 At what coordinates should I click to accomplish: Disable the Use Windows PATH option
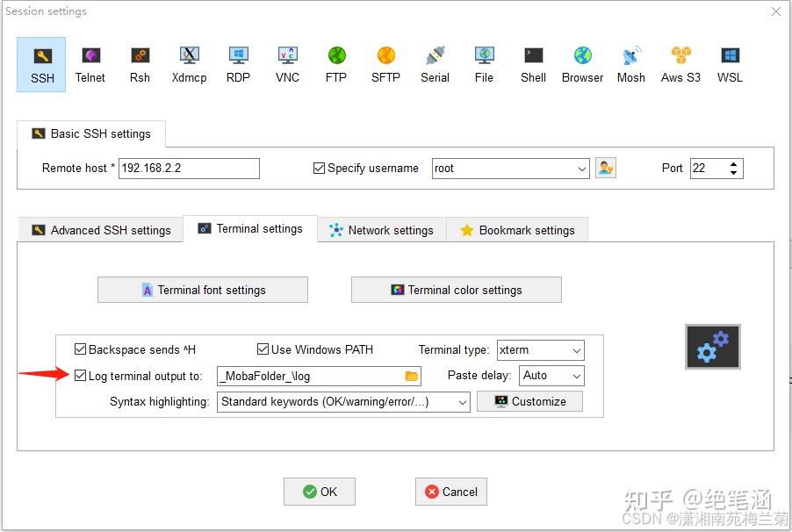tap(263, 349)
